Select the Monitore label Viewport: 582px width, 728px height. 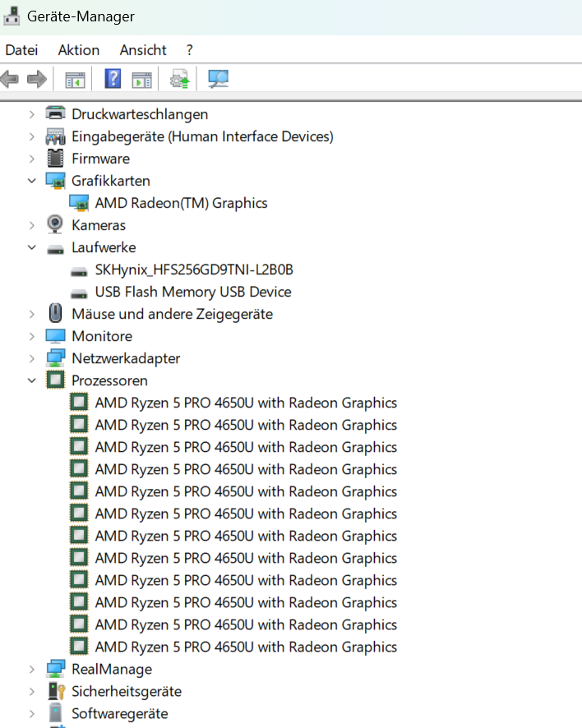(102, 336)
